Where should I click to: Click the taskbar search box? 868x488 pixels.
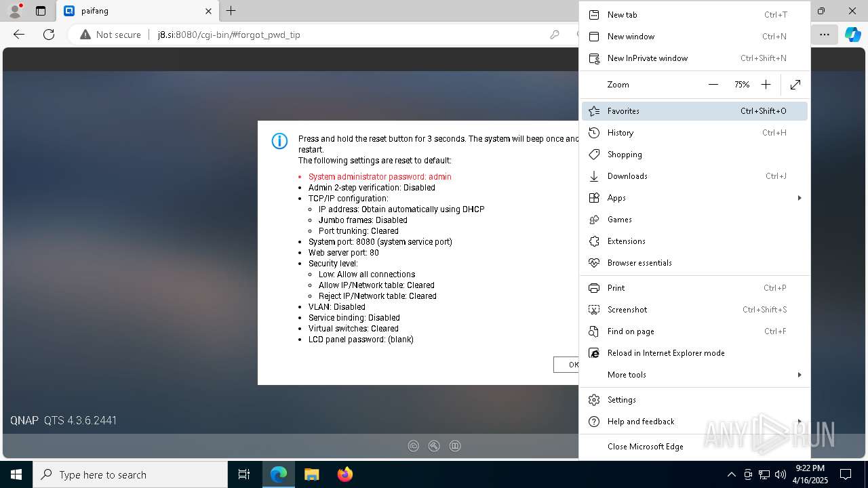pos(130,474)
